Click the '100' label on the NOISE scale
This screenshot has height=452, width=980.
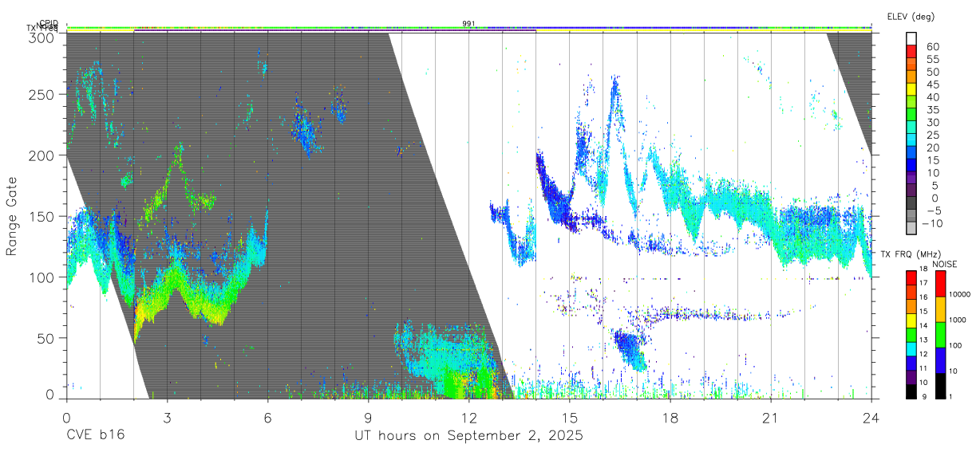[955, 345]
